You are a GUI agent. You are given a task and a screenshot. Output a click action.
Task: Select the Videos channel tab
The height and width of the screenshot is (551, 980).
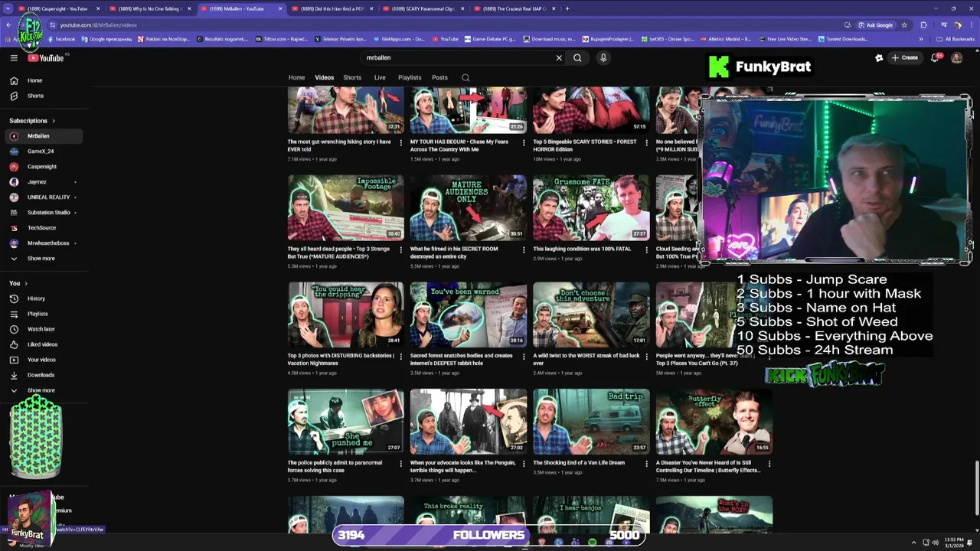point(325,77)
